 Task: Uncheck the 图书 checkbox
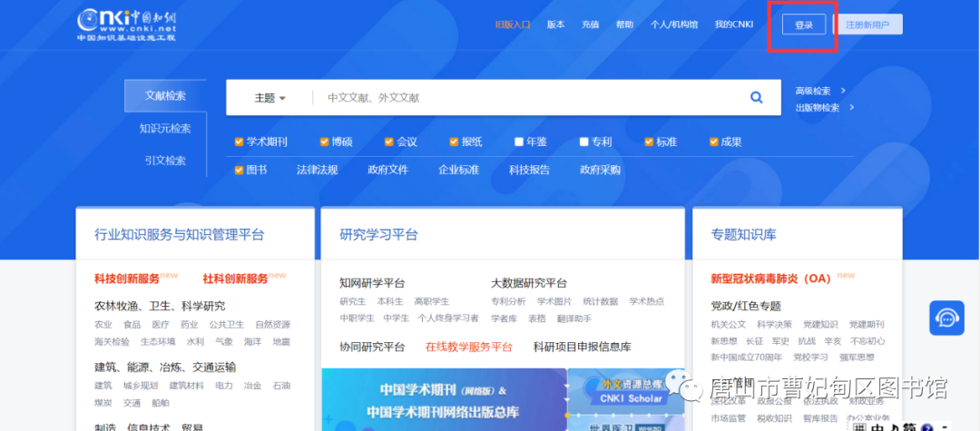(239, 170)
